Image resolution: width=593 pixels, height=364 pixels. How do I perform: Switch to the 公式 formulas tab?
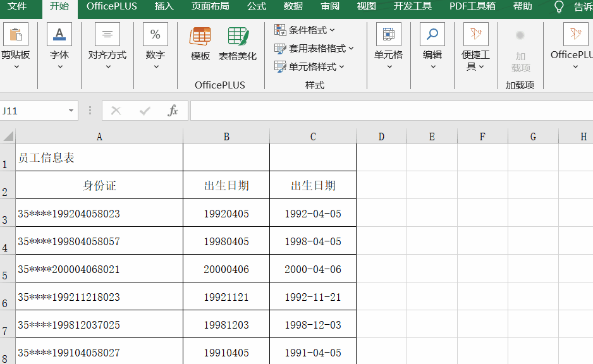[x=257, y=6]
